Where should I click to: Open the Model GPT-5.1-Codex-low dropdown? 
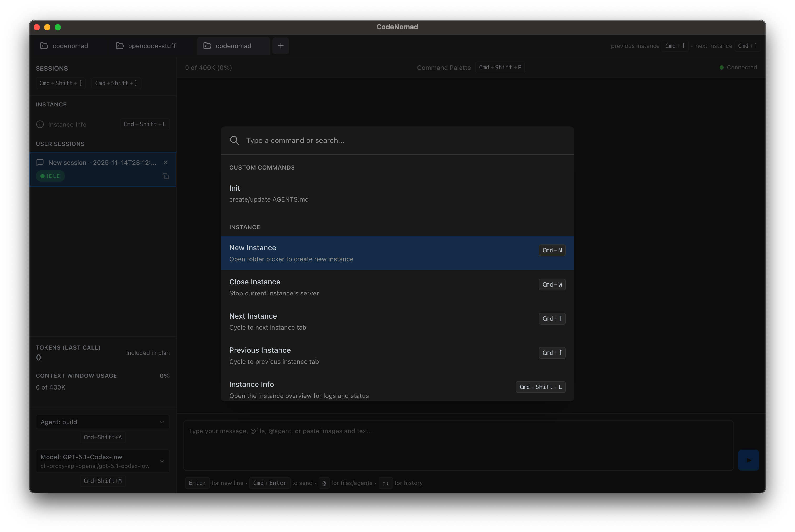pos(103,461)
